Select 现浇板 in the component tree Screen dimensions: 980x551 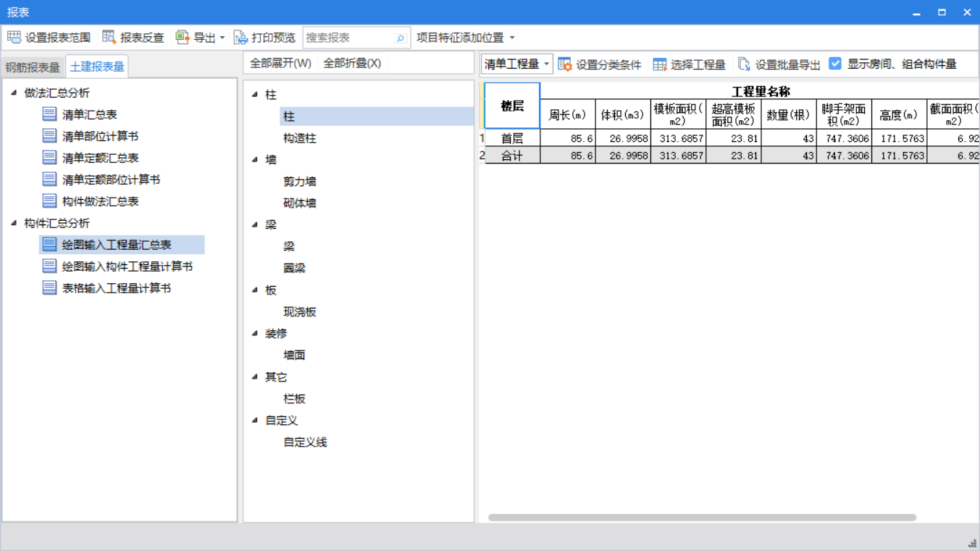(x=300, y=311)
